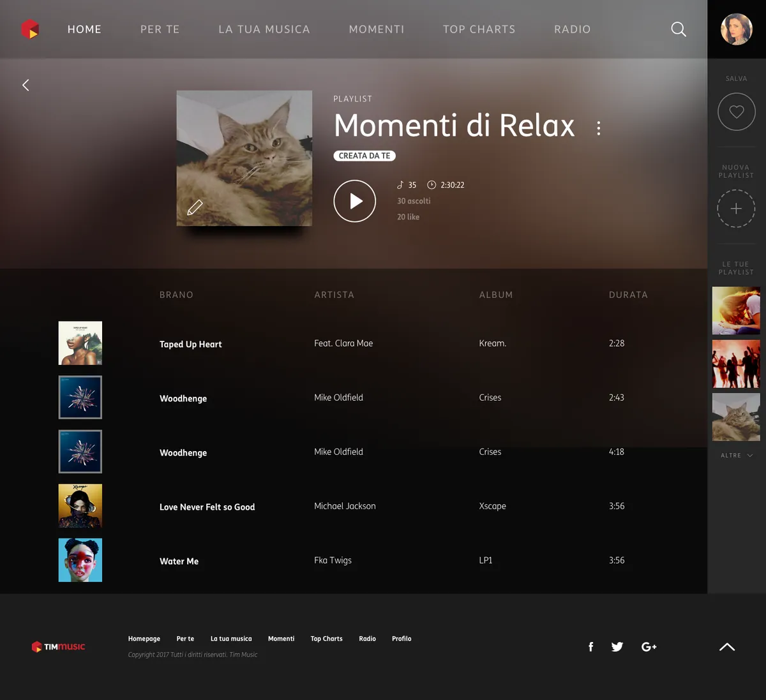Viewport: 766px width, 700px height.
Task: Click the 35 tracks count
Action: click(x=412, y=185)
